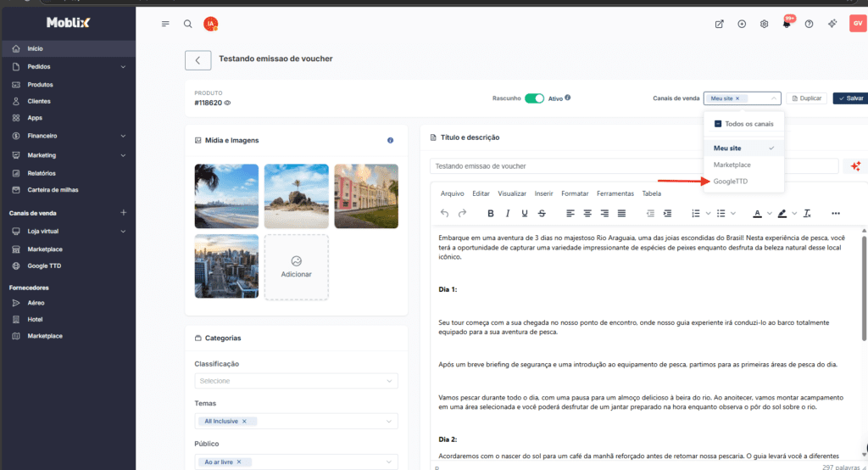Open the Formatar editor menu
This screenshot has height=470, width=868.
(575, 193)
